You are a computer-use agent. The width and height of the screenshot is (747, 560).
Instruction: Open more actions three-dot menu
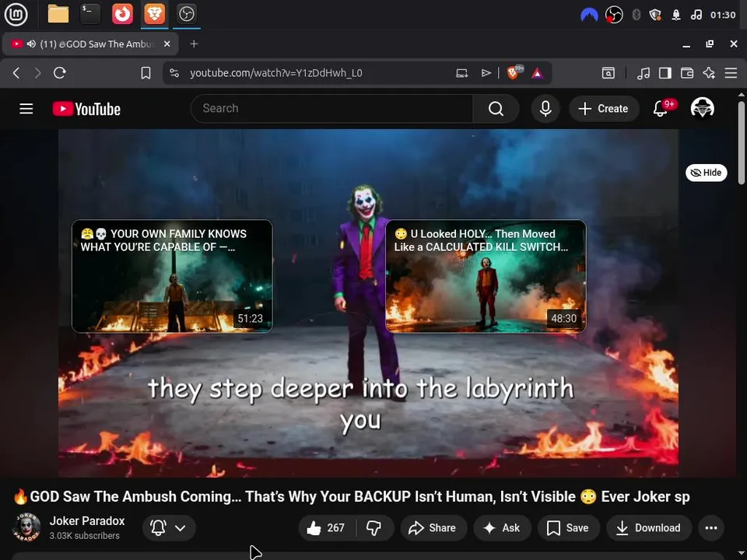710,527
